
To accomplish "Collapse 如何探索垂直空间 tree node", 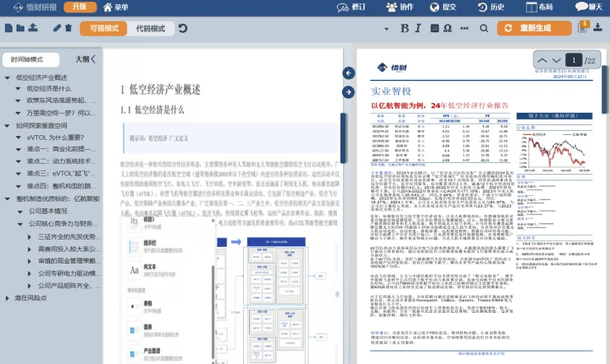I will point(7,125).
